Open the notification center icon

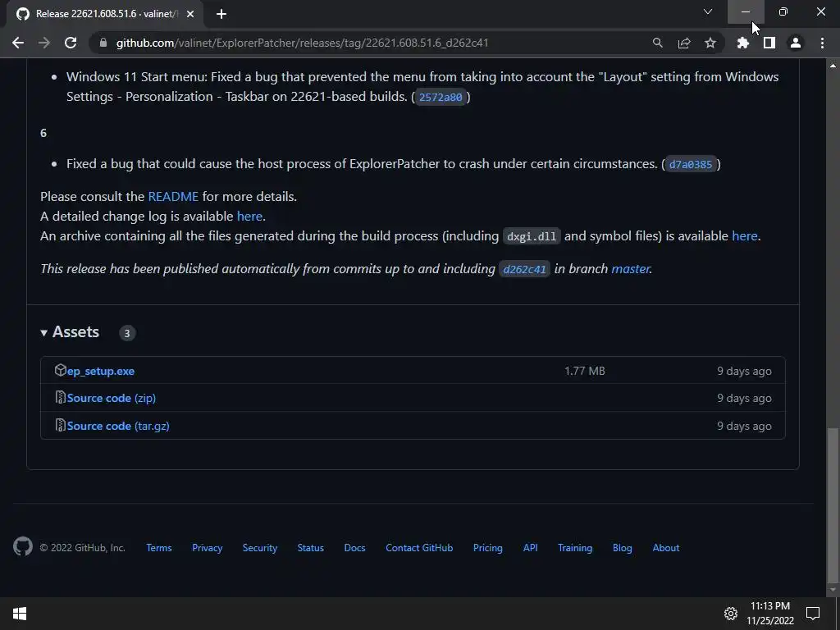[813, 614]
